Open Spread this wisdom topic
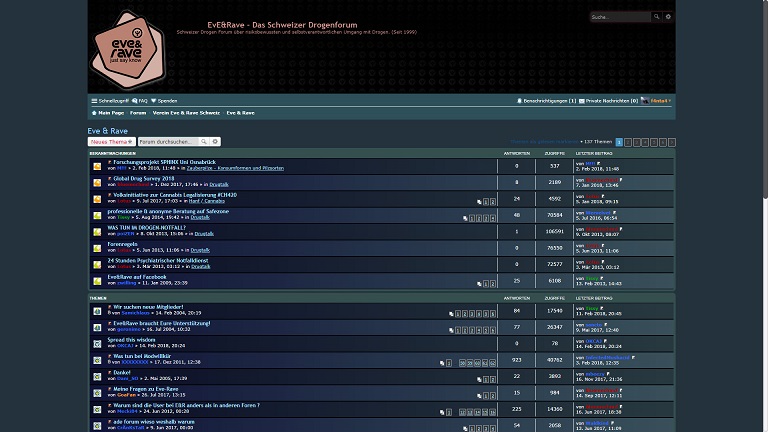Image resolution: width=768 pixels, height=432 pixels. tap(131, 340)
